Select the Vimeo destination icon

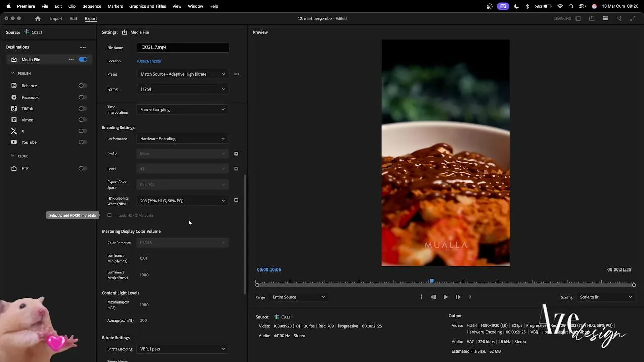(14, 120)
